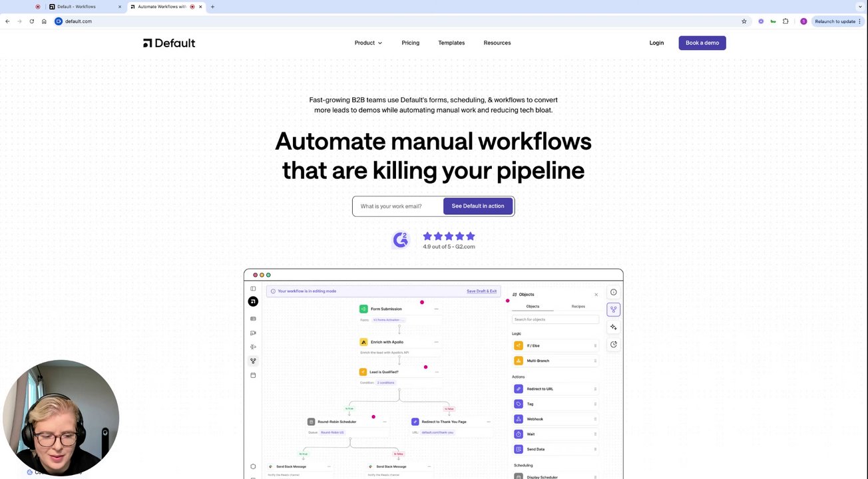Go to the Templates page
The height and width of the screenshot is (479, 868).
[x=451, y=43]
